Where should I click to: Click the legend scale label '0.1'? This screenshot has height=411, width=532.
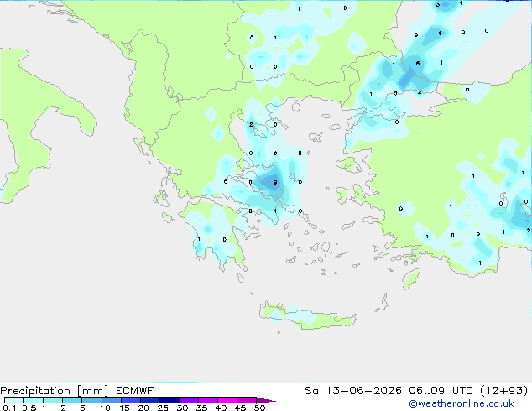[x=9, y=408]
